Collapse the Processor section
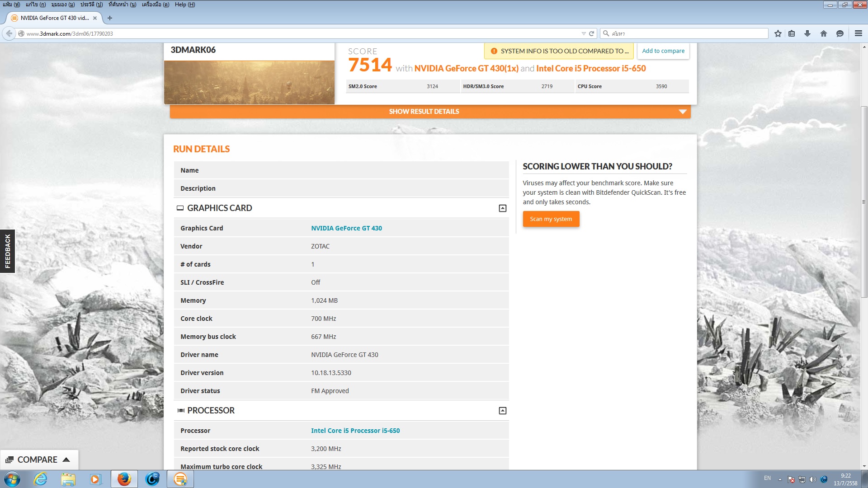This screenshot has width=868, height=488. pyautogui.click(x=502, y=411)
